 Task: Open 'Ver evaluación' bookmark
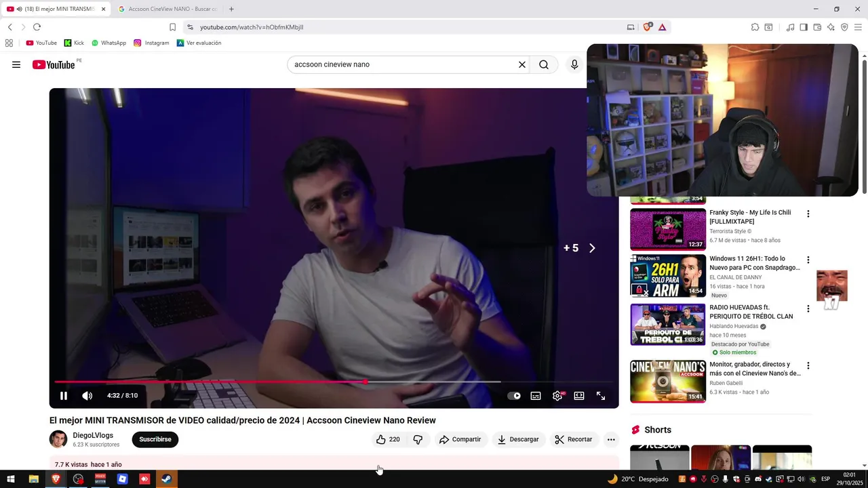pyautogui.click(x=199, y=43)
